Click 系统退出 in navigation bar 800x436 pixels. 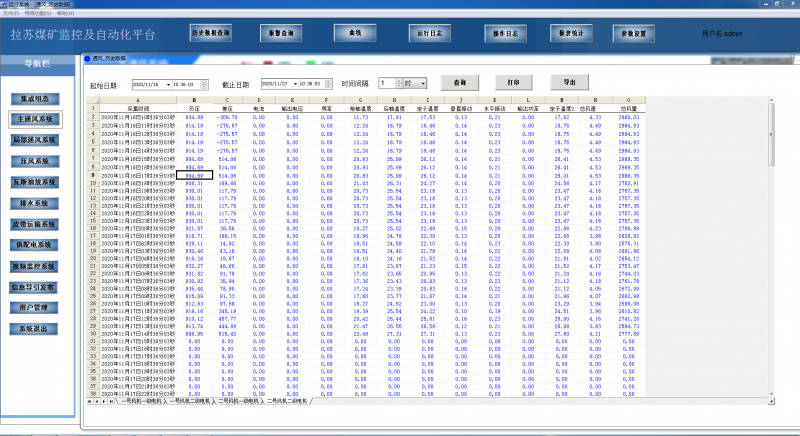34,329
